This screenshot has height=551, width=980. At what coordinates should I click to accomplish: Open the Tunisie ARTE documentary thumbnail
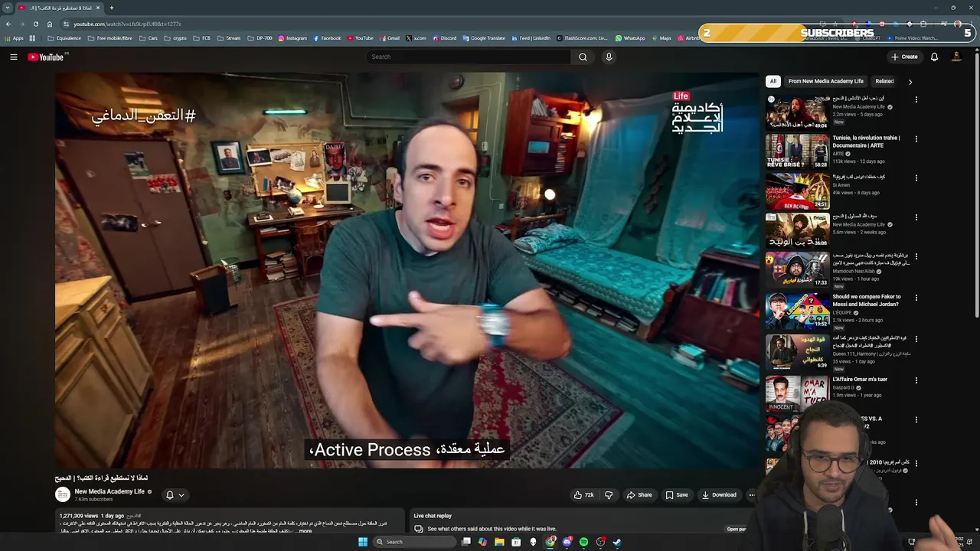pos(797,152)
